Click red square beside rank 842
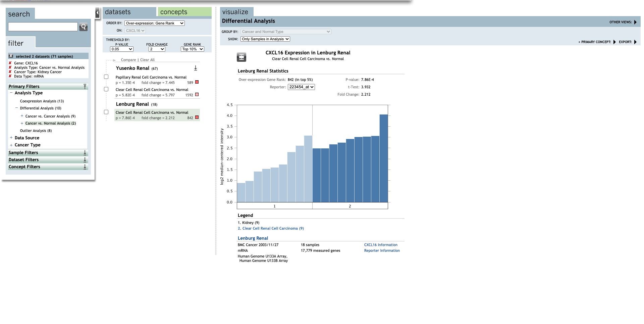 197,117
